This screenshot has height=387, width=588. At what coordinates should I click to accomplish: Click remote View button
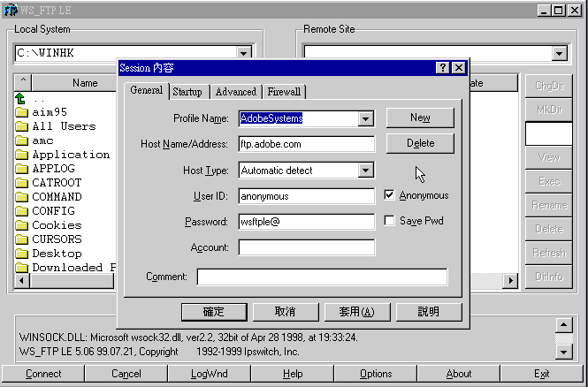[x=549, y=157]
